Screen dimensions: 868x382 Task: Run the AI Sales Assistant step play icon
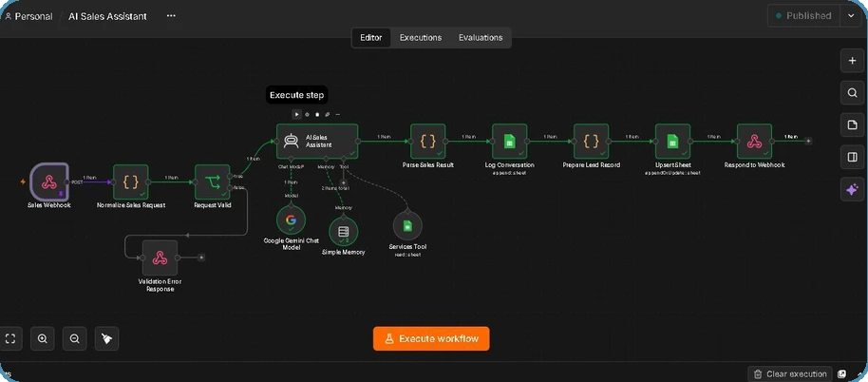click(296, 114)
